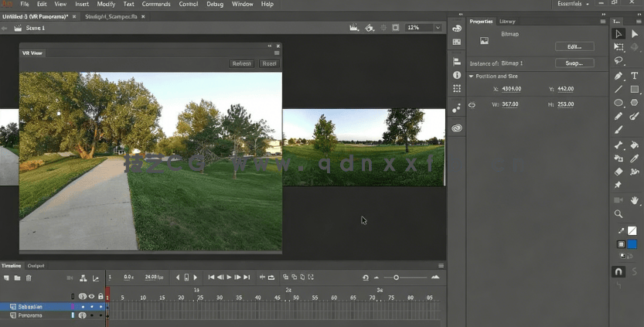Select the Pen tool
Screen dimensions: 644x327
tap(618, 76)
